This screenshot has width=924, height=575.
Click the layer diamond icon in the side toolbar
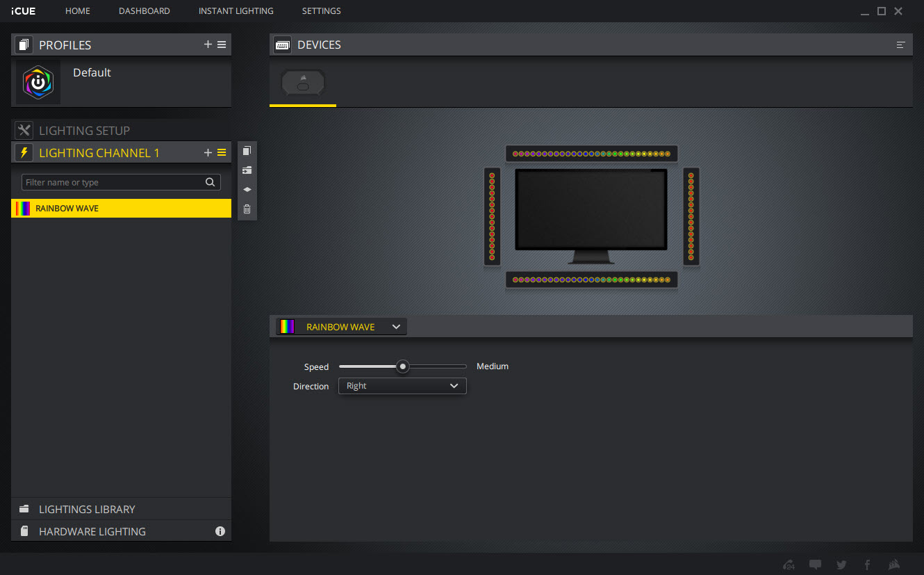[x=247, y=189]
